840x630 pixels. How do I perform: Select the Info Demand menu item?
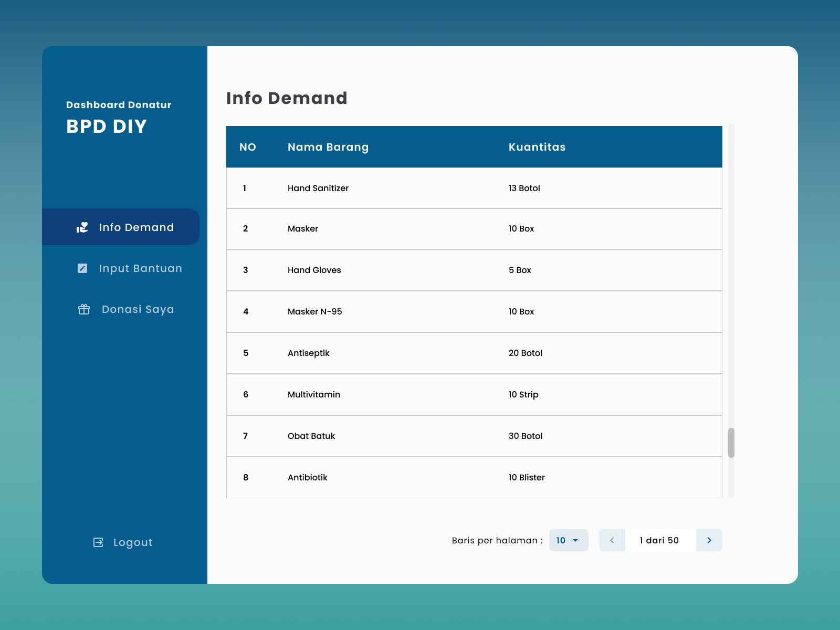136,227
